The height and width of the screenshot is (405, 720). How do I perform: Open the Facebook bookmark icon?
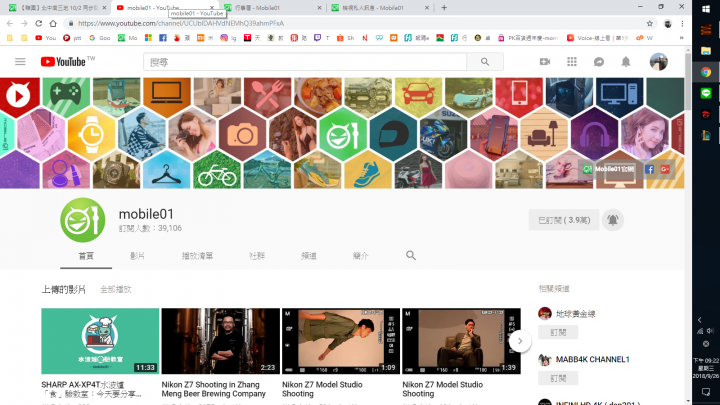(163, 38)
